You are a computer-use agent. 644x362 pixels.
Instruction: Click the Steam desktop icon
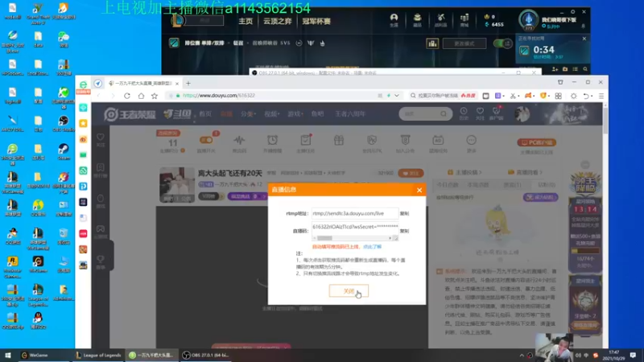pyautogui.click(x=64, y=151)
